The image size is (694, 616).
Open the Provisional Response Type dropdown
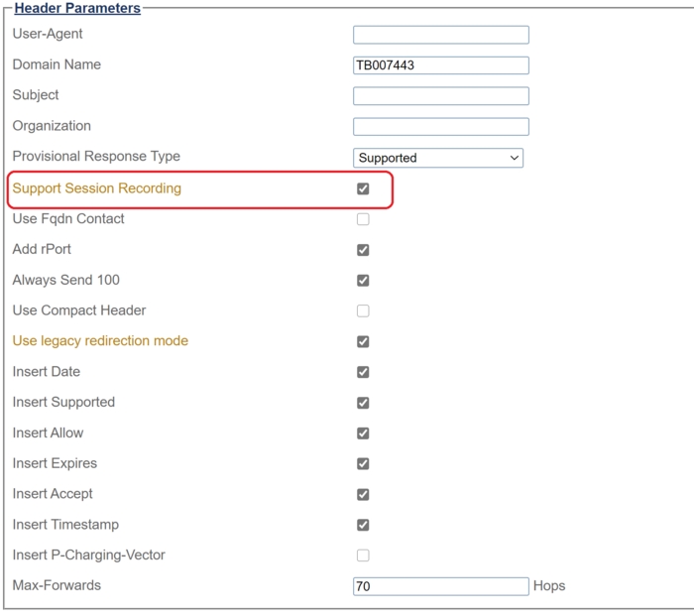pyautogui.click(x=438, y=158)
